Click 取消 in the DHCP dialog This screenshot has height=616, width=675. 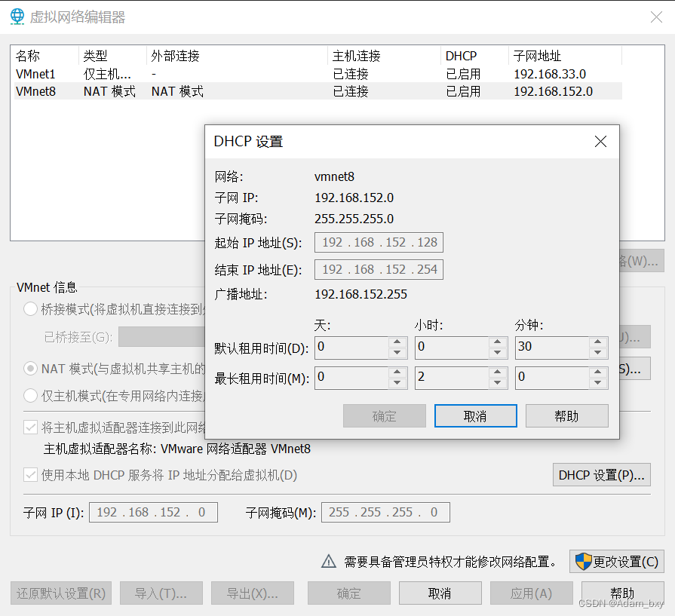click(475, 416)
